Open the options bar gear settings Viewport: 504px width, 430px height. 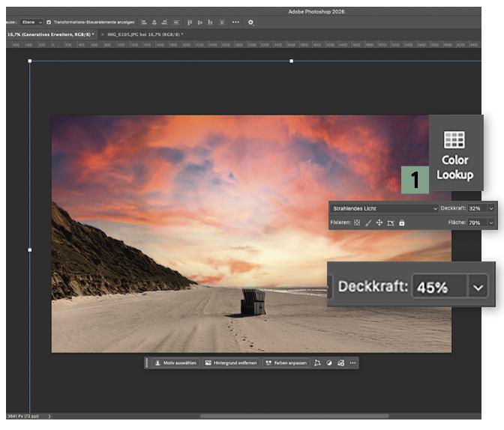[250, 22]
